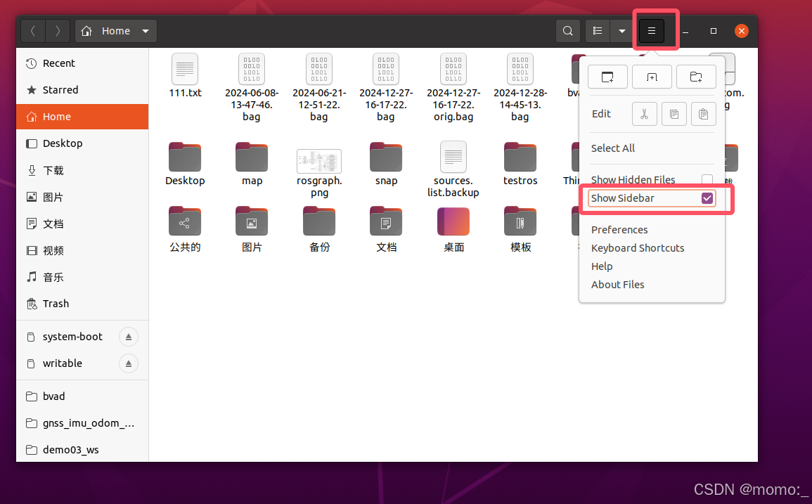Click the Cut (scissors) edit icon
Screen dimensions: 812x504
(x=645, y=114)
